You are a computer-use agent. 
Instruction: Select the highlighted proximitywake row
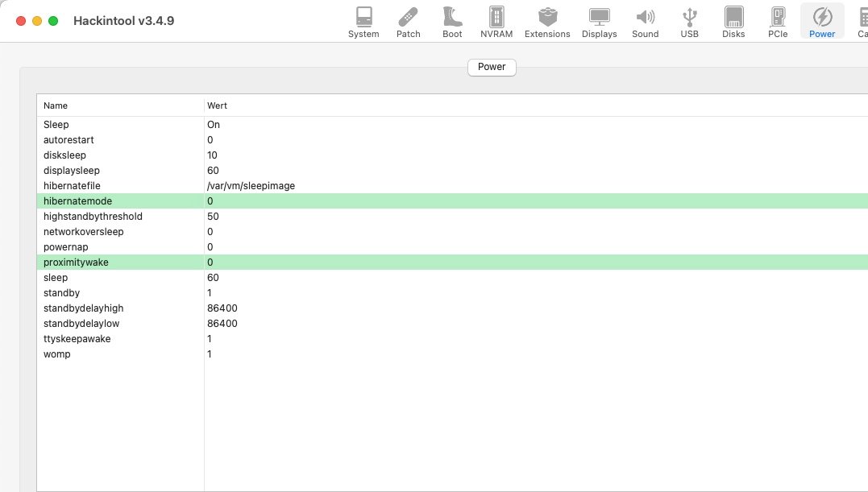(452, 262)
